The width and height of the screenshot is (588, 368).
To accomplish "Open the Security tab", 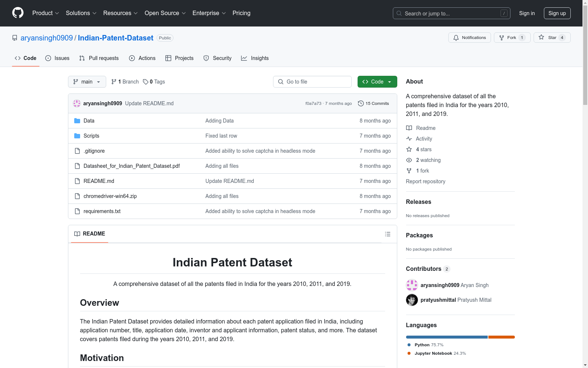I will tap(218, 58).
